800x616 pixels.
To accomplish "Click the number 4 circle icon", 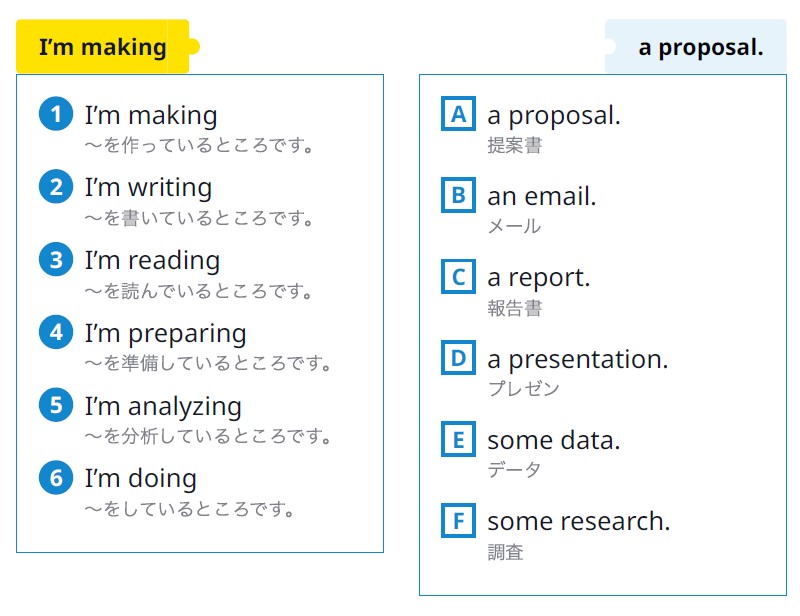I will pos(56,332).
